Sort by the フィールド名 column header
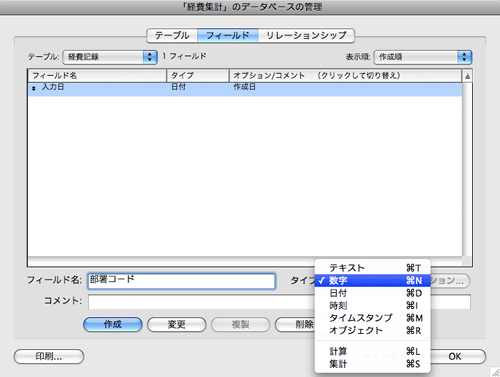The width and height of the screenshot is (500, 377). (x=97, y=76)
